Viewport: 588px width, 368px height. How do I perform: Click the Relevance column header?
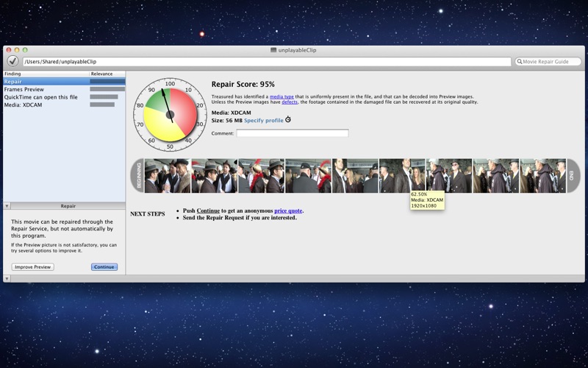(x=107, y=74)
